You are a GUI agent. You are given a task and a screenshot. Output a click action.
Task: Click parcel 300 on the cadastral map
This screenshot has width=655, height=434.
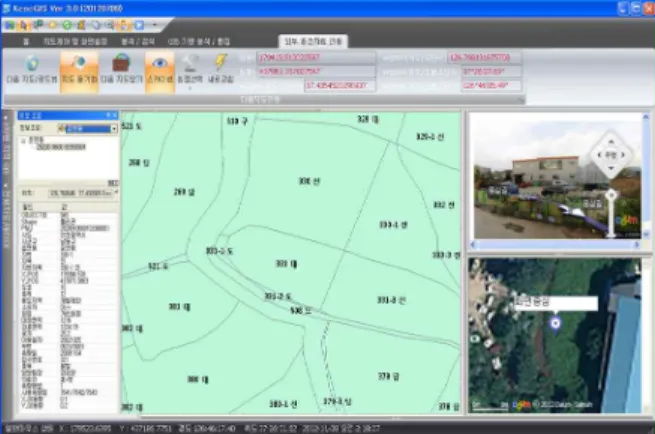pos(309,181)
